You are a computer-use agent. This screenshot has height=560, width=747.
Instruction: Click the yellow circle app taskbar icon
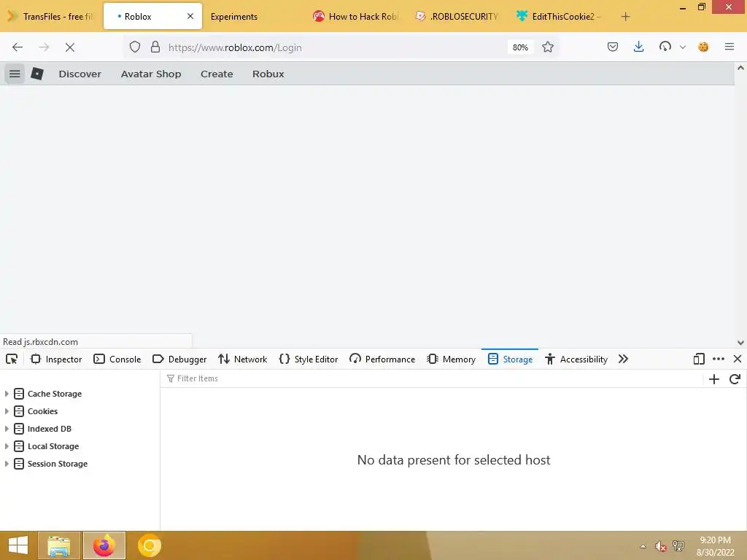pos(149,545)
